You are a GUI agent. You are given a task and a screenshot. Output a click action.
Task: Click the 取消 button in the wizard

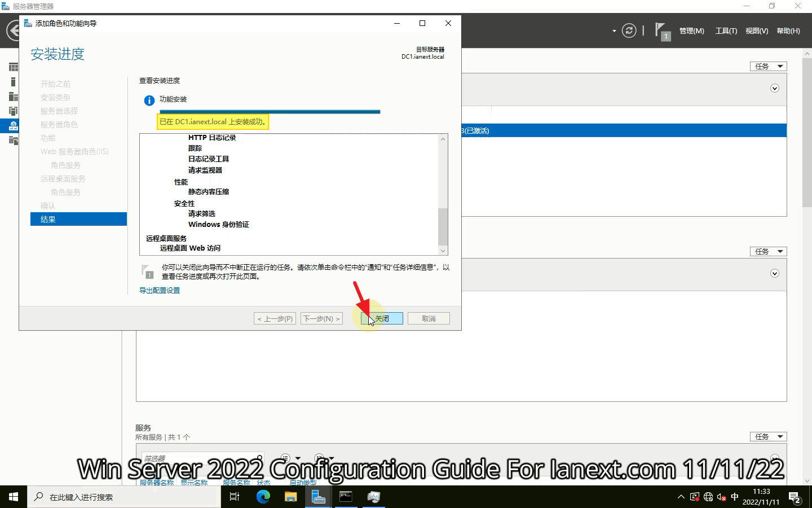tap(429, 318)
